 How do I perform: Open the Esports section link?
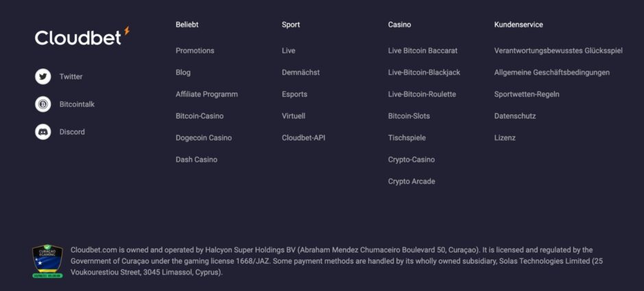point(294,94)
